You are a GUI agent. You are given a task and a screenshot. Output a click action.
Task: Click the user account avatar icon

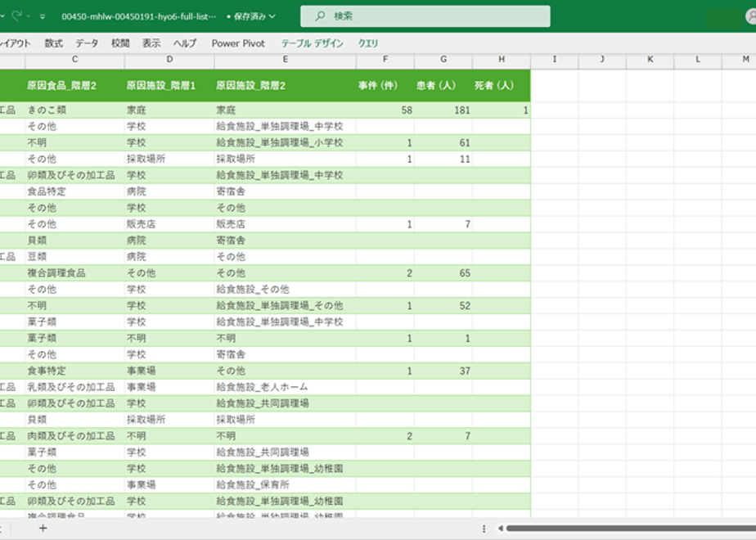(x=751, y=17)
